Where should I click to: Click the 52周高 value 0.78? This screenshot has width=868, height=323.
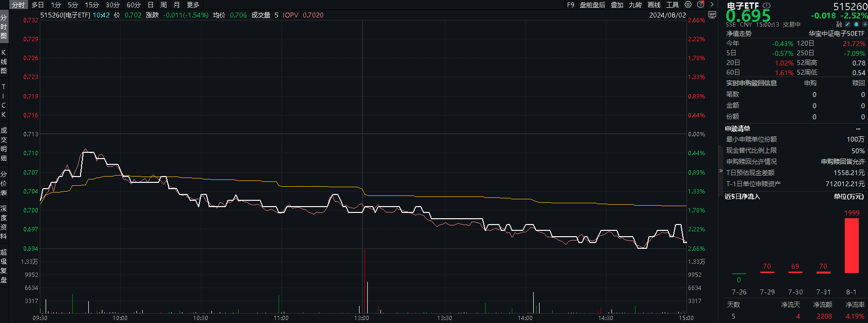[859, 63]
